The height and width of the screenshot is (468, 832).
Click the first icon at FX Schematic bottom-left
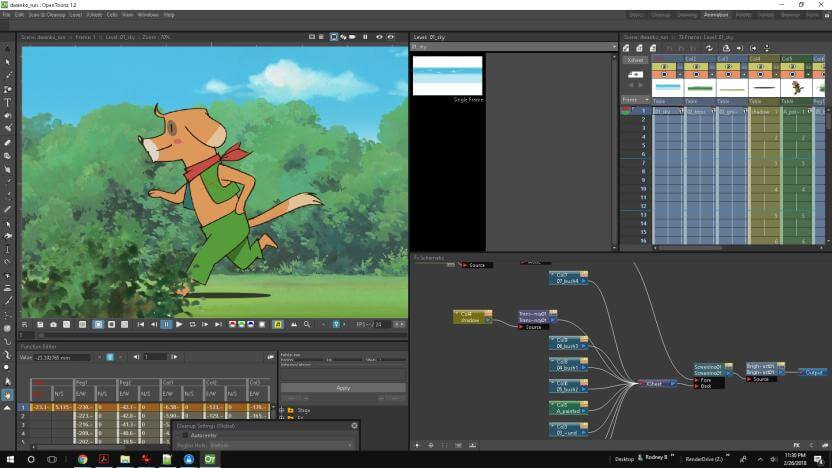tap(418, 445)
